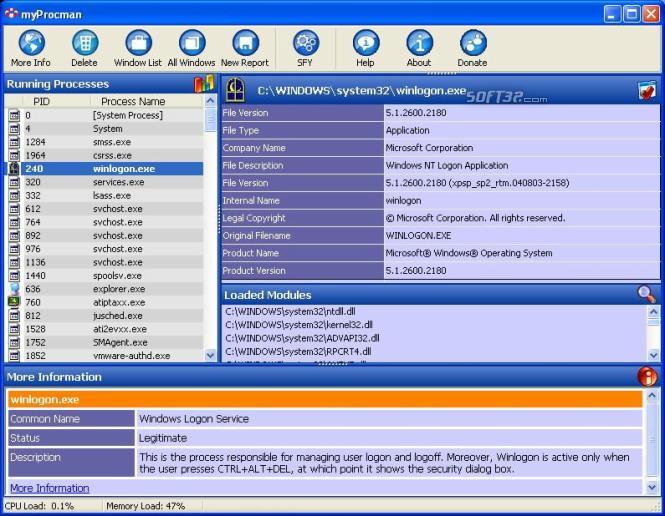This screenshot has height=516, width=665.
Task: Click the chart icon beside Running Processes
Action: (204, 84)
